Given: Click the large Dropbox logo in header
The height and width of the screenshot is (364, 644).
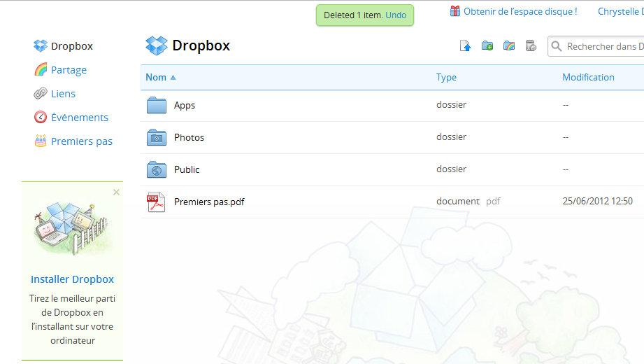Looking at the screenshot, I should pyautogui.click(x=157, y=45).
